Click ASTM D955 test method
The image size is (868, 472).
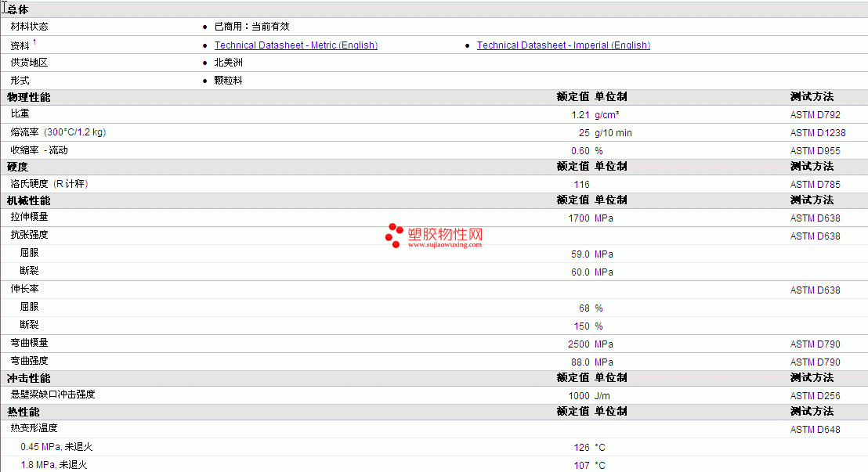815,151
